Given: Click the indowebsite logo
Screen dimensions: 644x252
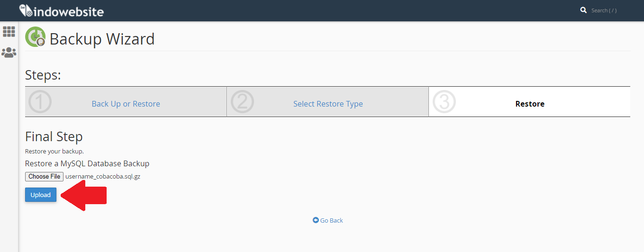Looking at the screenshot, I should coord(61,10).
